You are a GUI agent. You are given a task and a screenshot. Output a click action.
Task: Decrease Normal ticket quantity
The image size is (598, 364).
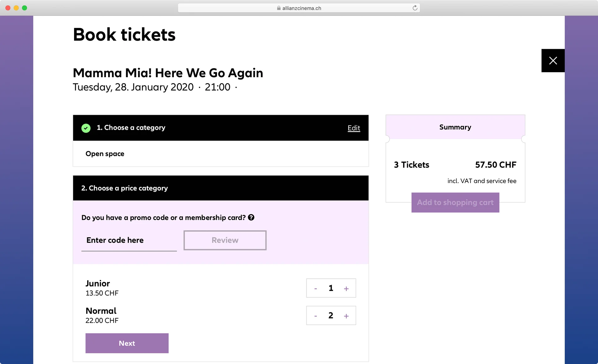point(316,316)
